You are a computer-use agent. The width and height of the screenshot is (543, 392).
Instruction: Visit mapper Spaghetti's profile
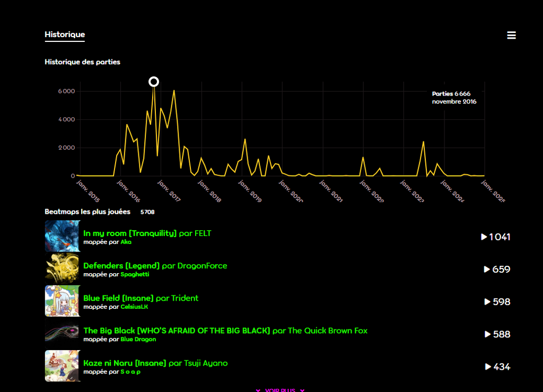[x=135, y=274]
